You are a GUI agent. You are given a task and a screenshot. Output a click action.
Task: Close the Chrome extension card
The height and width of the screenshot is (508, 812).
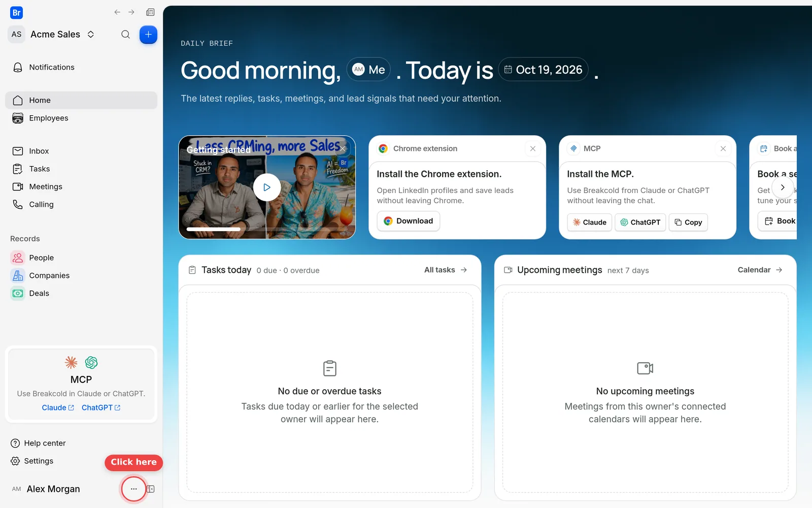533,148
